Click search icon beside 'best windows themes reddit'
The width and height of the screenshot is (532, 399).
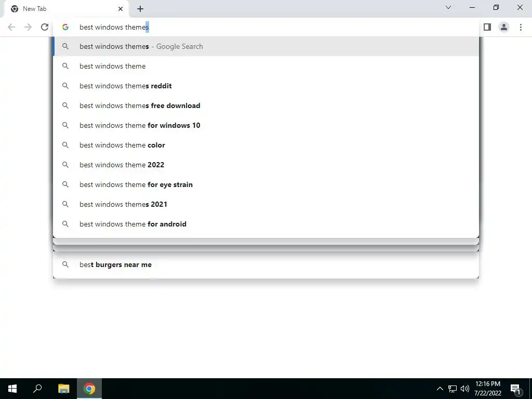tap(65, 86)
